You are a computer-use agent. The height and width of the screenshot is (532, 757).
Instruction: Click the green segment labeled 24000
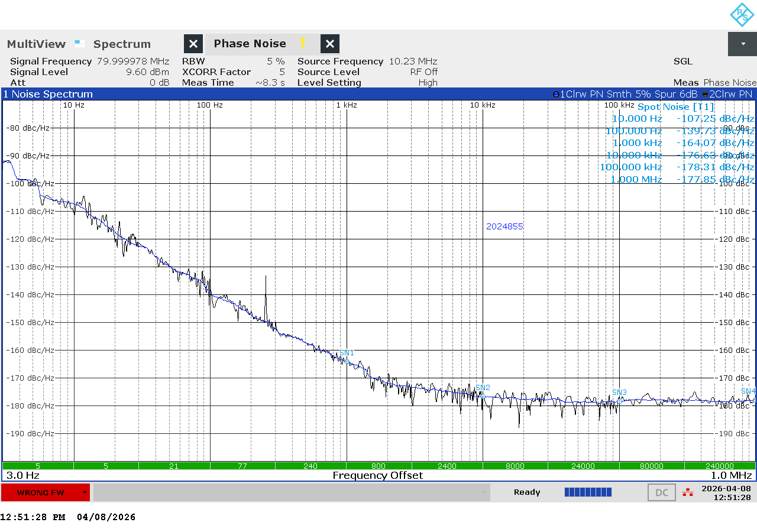pyautogui.click(x=583, y=466)
